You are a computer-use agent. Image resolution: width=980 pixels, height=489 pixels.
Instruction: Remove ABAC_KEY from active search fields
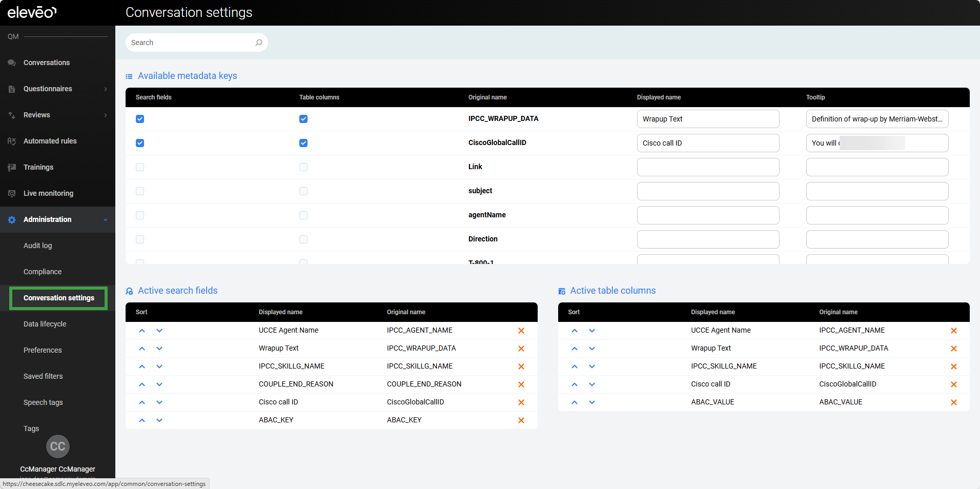(x=521, y=420)
